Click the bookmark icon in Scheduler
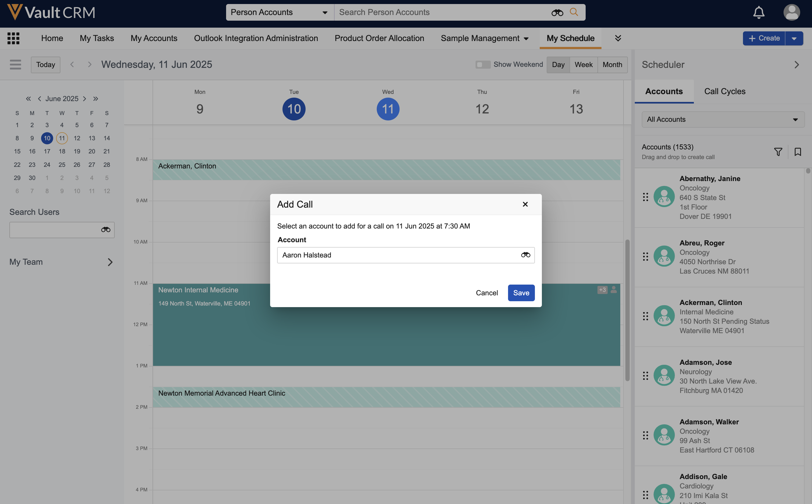812x504 pixels. pos(798,152)
